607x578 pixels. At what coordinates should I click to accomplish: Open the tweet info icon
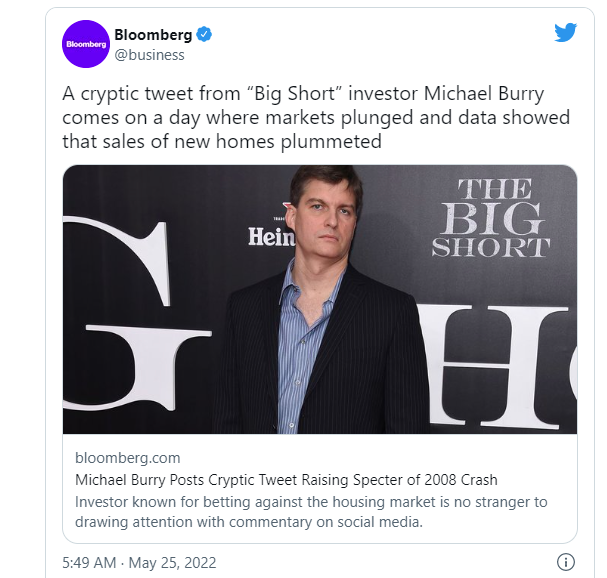pos(566,561)
